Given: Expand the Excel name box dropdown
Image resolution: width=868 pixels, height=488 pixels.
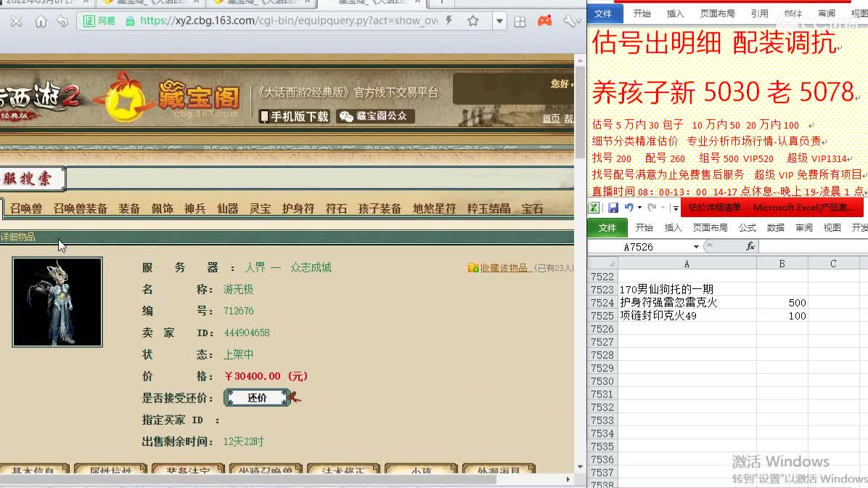Looking at the screenshot, I should [x=696, y=247].
